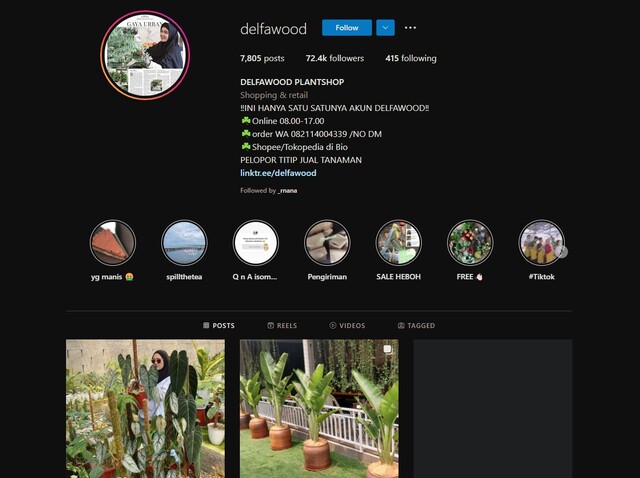The width and height of the screenshot is (640, 478).
Task: Open the FREE highlight circle
Action: [470, 243]
